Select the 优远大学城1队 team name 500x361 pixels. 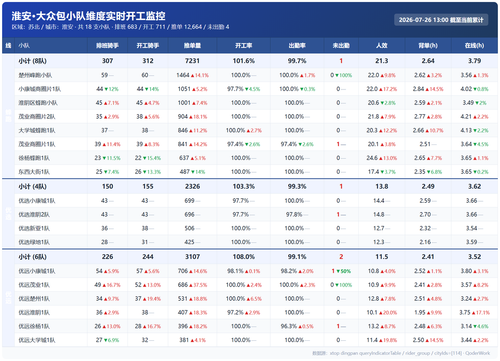point(37,340)
